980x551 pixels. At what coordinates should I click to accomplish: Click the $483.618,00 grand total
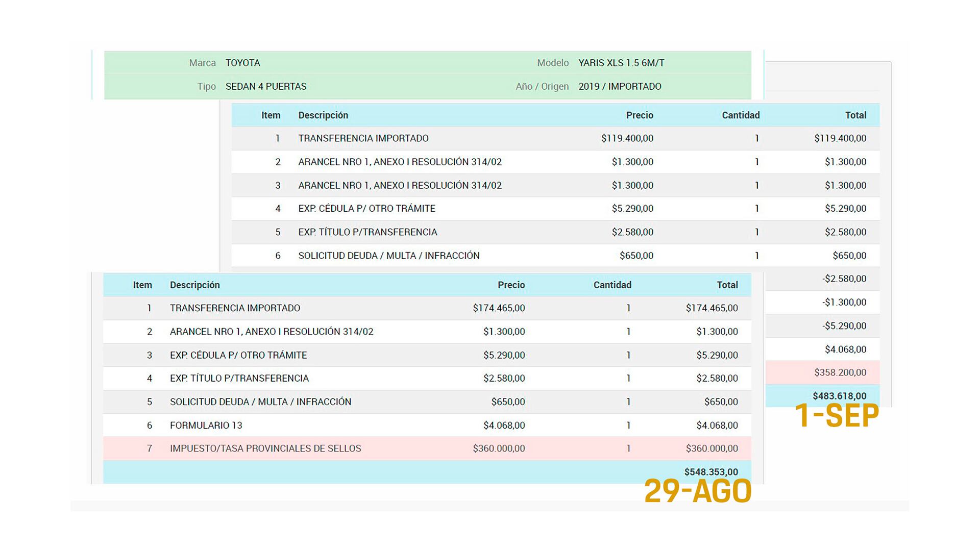839,396
